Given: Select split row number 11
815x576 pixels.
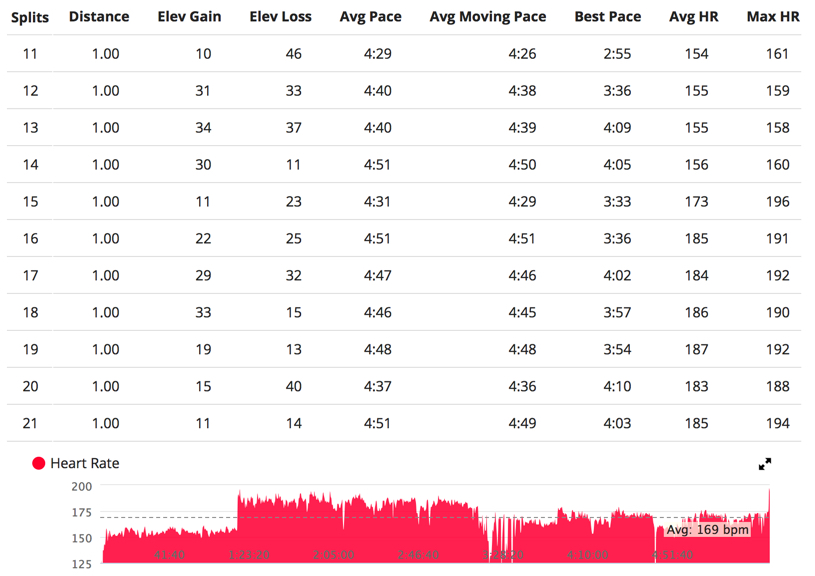Looking at the screenshot, I should tap(30, 54).
